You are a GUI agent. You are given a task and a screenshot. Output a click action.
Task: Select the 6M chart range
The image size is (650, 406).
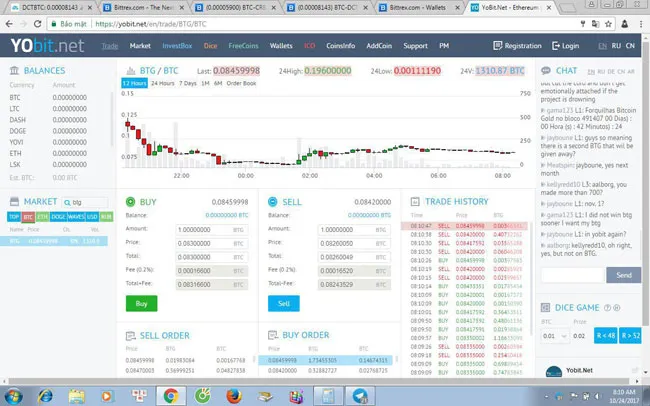coord(218,83)
